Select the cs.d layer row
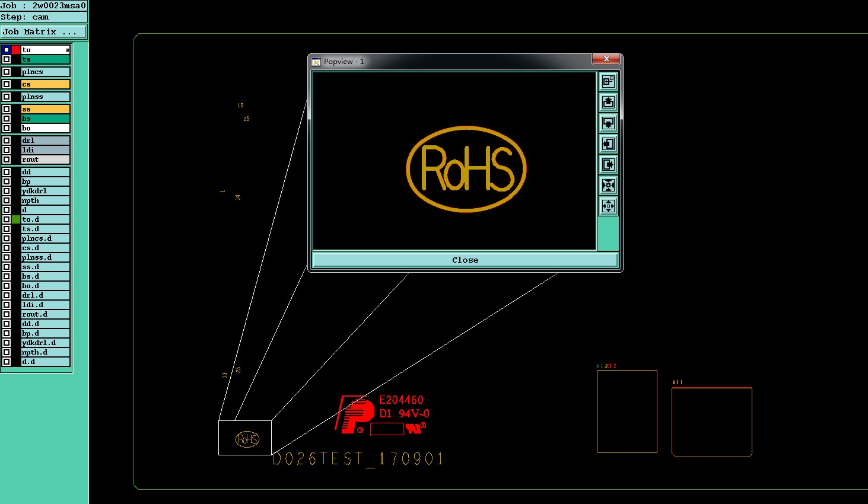Screen dimensions: 868x504 (46, 248)
